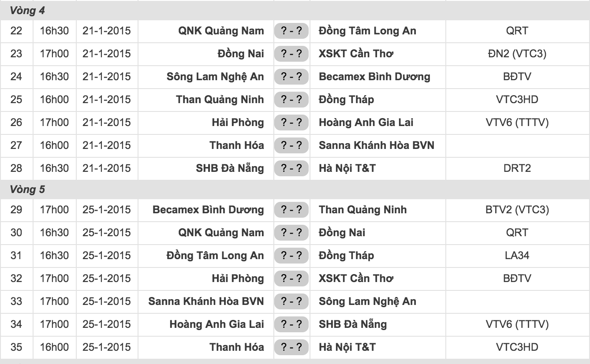Viewport: 590px width, 364px height.
Task: Click the score box for match 25
Action: pyautogui.click(x=291, y=100)
